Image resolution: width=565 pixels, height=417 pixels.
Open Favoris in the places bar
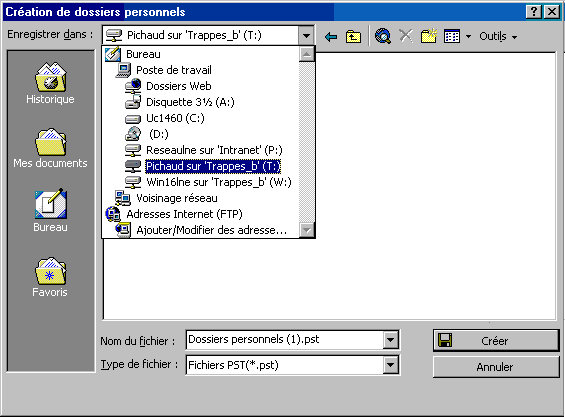tap(50, 277)
